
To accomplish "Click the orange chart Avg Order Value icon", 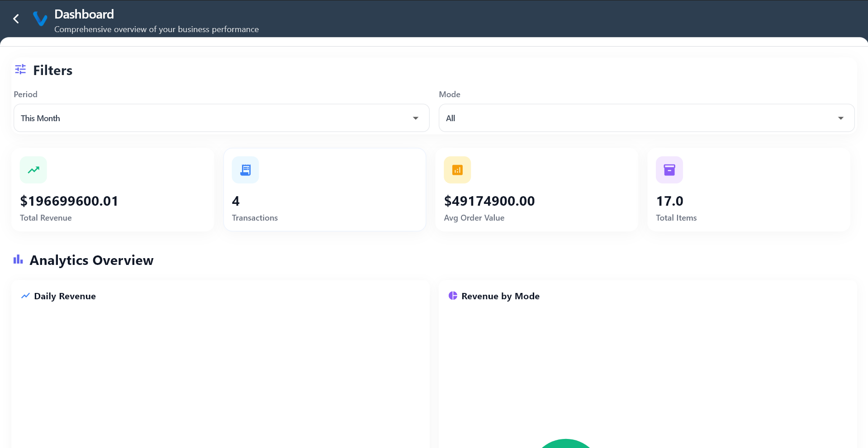I will [x=457, y=170].
